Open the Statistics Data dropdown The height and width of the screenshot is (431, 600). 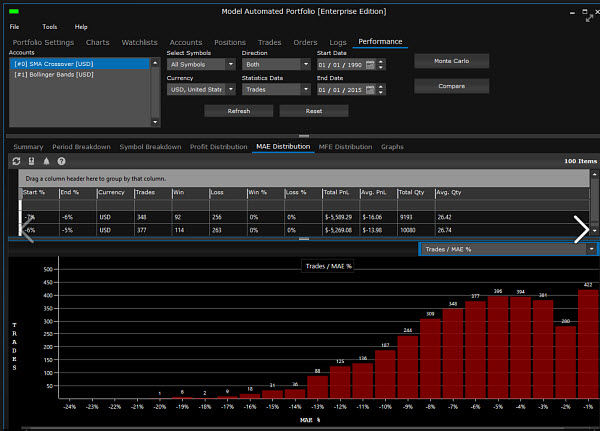coord(305,89)
